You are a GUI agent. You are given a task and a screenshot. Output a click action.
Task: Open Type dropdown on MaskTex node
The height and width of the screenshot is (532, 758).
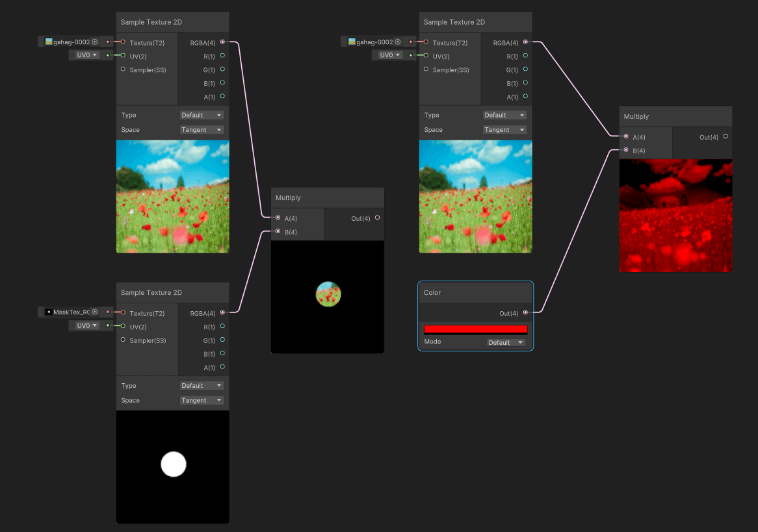pos(202,386)
